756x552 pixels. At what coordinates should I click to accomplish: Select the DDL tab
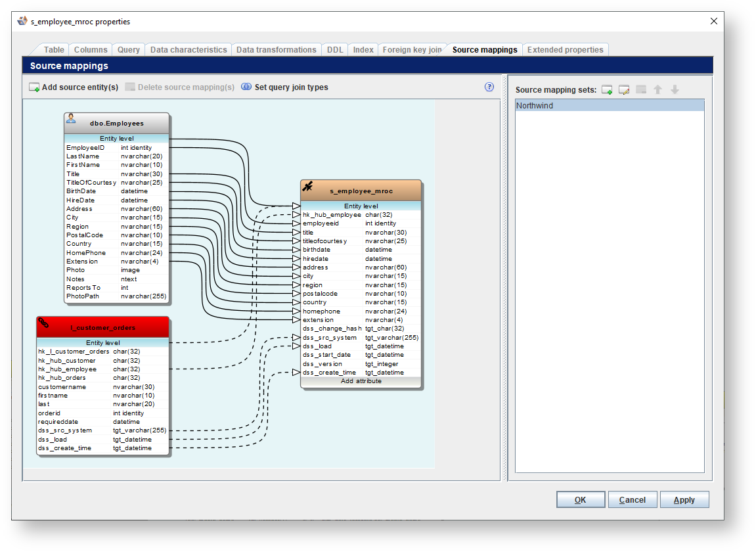(x=335, y=50)
